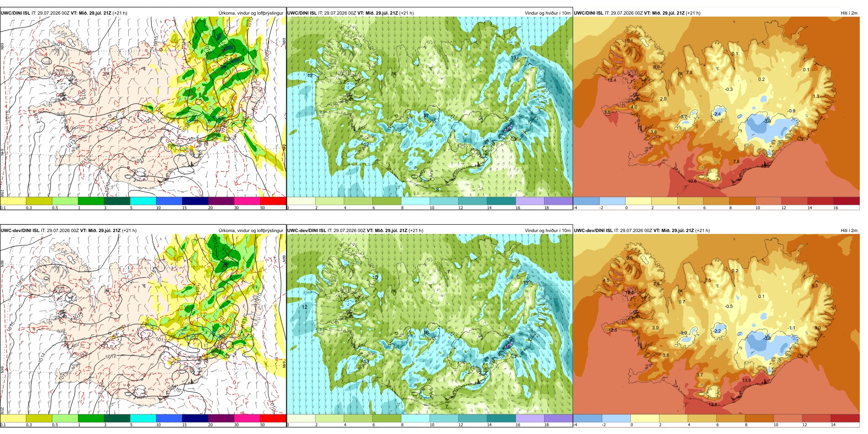The image size is (868, 434).
Task: Click the 7.6 temperature value on UWC map
Action: coord(736,162)
